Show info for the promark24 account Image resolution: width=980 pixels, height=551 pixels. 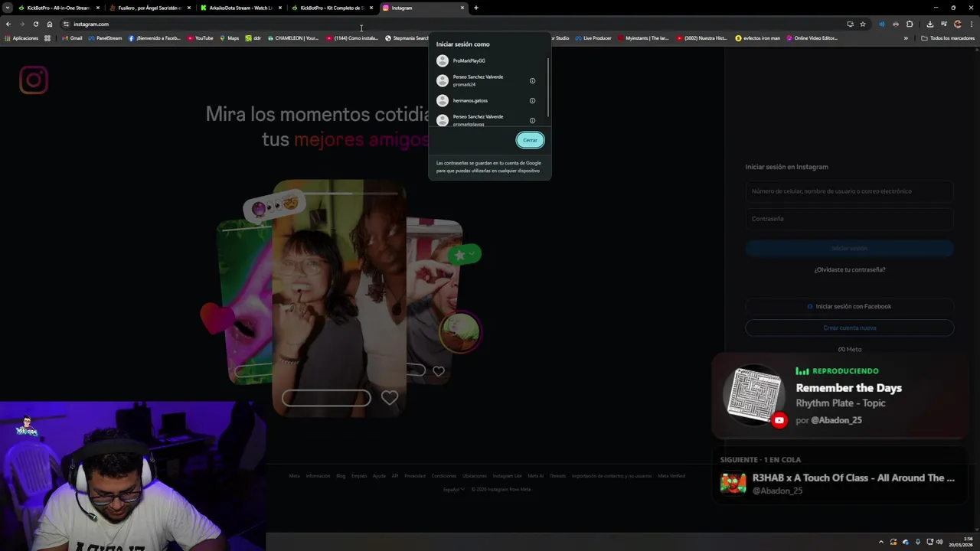[533, 80]
